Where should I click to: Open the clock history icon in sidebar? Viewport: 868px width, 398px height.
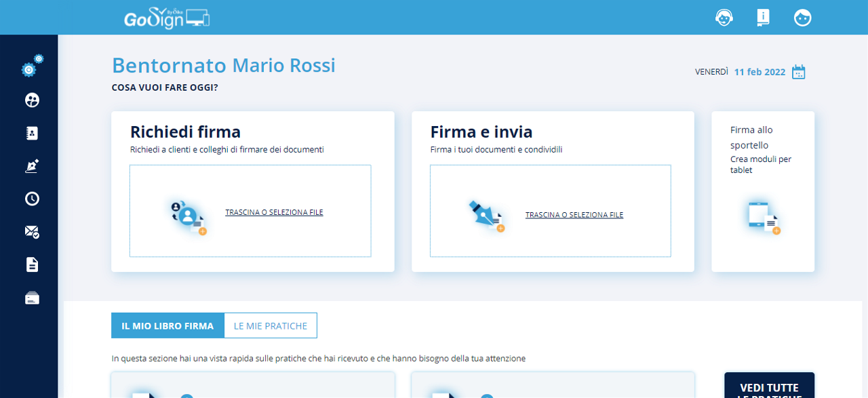(x=32, y=199)
